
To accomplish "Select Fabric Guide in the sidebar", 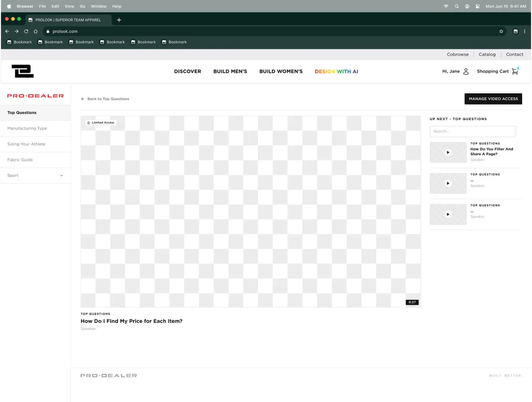I will pos(35,159).
